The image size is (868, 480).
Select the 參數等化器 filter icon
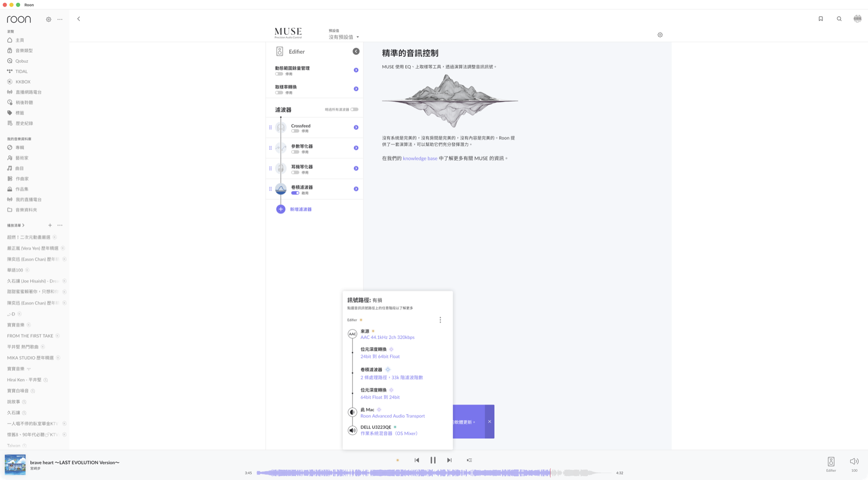[x=281, y=148]
